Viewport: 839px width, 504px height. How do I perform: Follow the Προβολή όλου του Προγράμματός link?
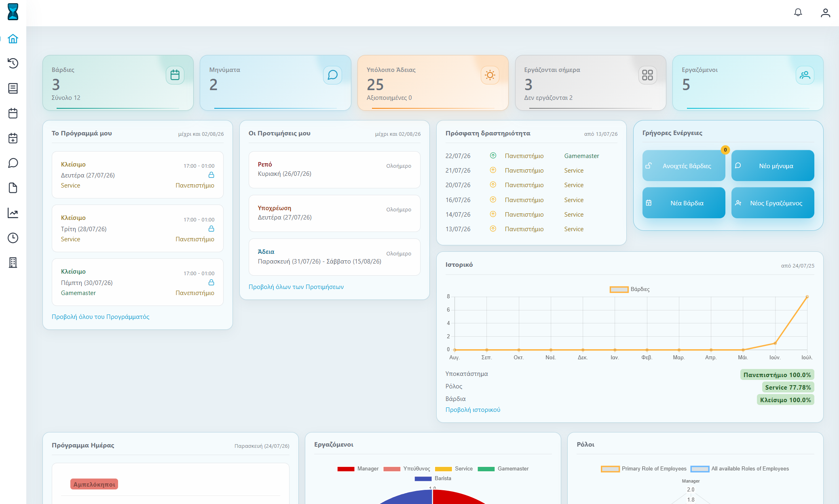(x=100, y=317)
